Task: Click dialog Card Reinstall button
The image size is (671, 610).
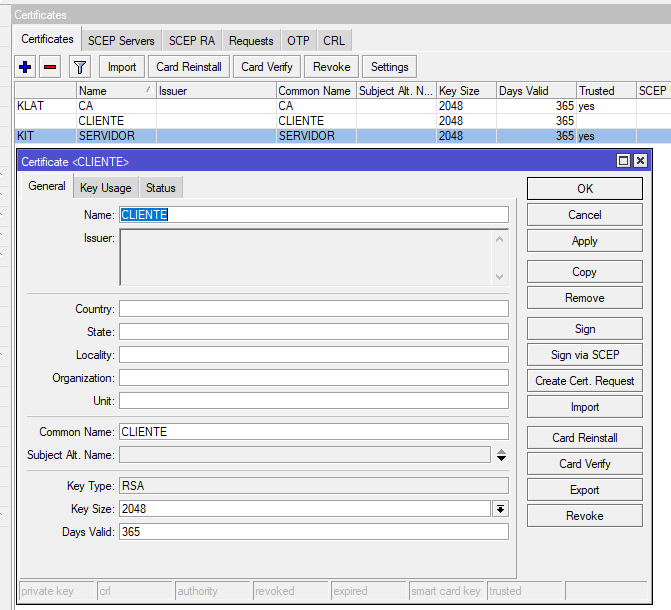Action: [x=585, y=438]
